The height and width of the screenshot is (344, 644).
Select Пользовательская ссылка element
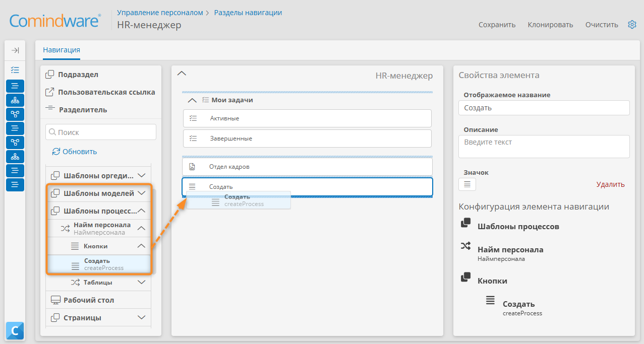[x=100, y=92]
